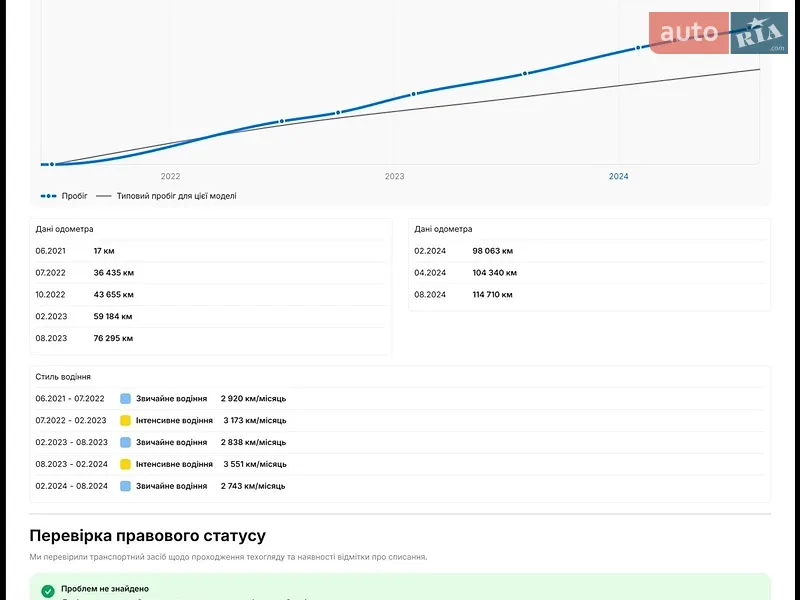Click the odometer value 98 063 км
Viewport: 800px width, 600px height.
(x=493, y=251)
